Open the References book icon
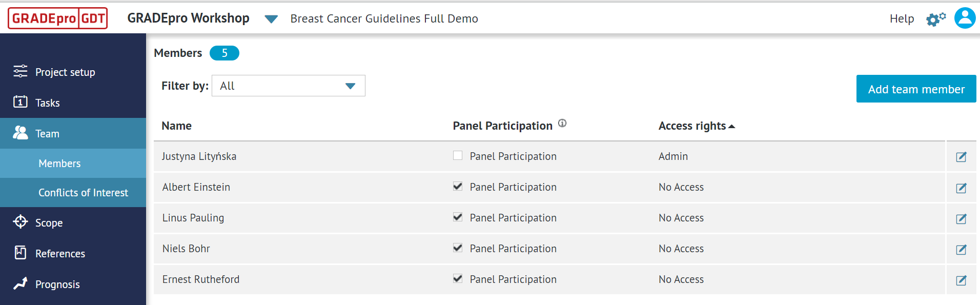Screen dimensions: 980x305 (21, 253)
